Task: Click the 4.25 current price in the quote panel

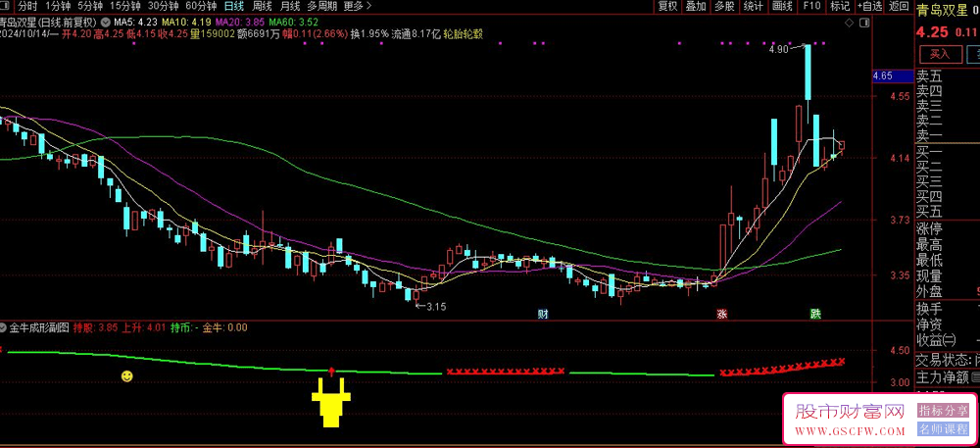Action: pyautogui.click(x=932, y=32)
